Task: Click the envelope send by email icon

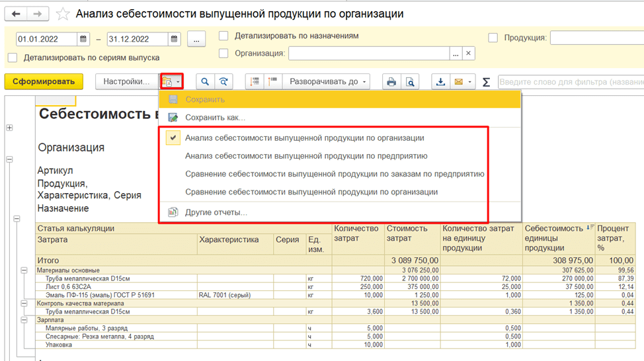Action: (x=458, y=81)
